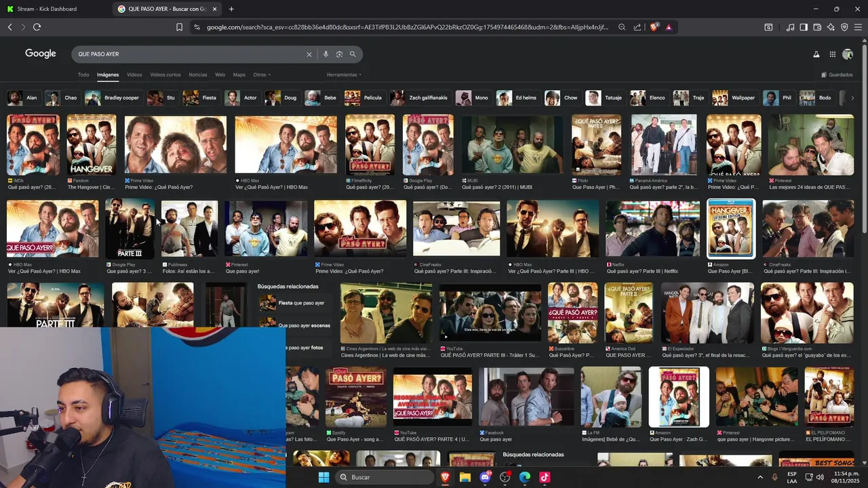868x488 pixels.
Task: Open the Brave VPN shield icon
Action: click(x=844, y=27)
